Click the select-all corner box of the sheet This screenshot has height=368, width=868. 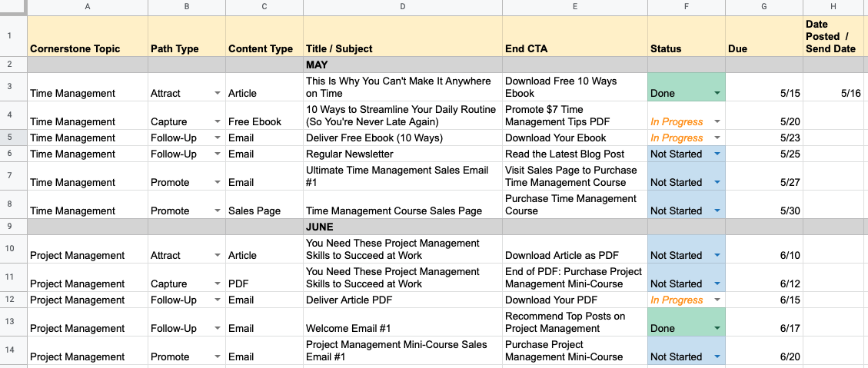[13, 7]
